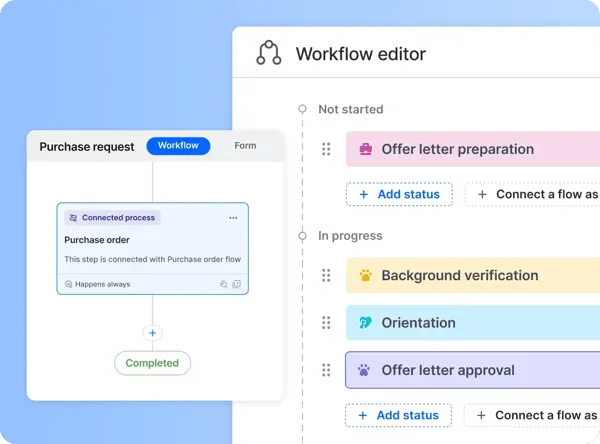Click the Completed end node
This screenshot has width=600, height=444.
tap(152, 363)
